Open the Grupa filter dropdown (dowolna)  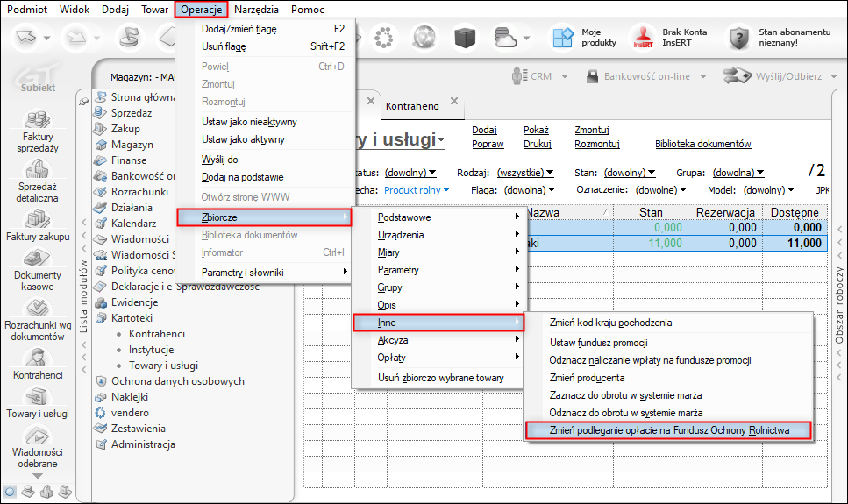click(x=738, y=173)
